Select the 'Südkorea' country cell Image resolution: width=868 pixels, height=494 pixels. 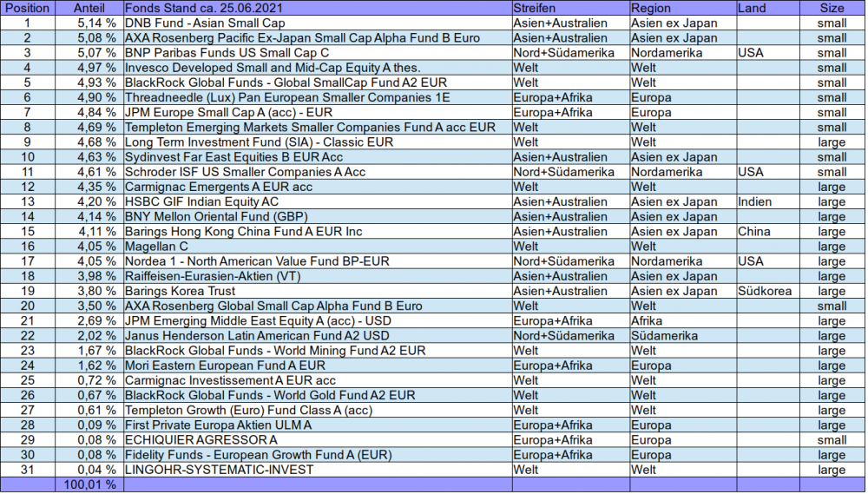768,291
